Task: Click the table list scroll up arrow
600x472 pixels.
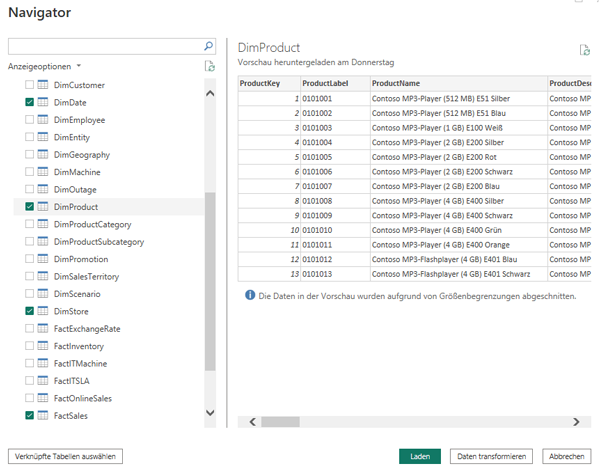Action: (x=209, y=93)
